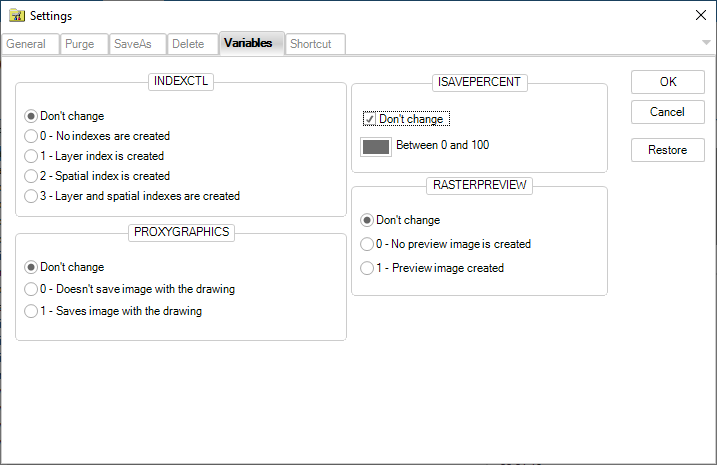The image size is (717, 465).
Task: Switch to the General tab
Action: coord(26,44)
